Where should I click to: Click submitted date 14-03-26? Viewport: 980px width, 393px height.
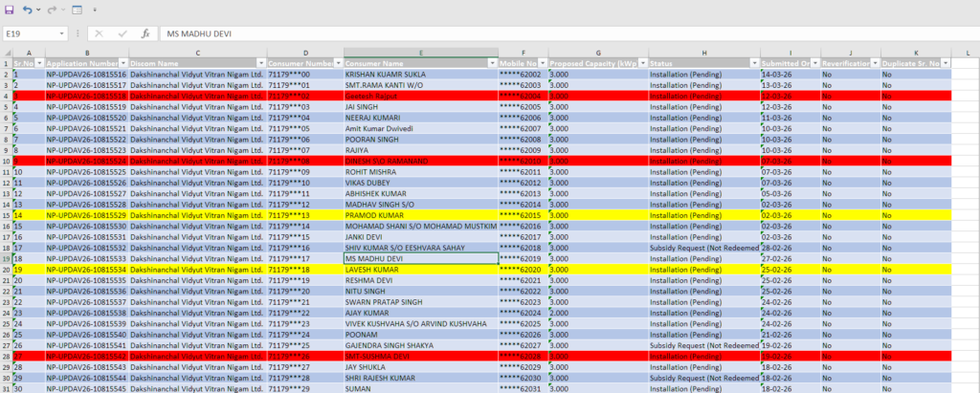[x=791, y=75]
